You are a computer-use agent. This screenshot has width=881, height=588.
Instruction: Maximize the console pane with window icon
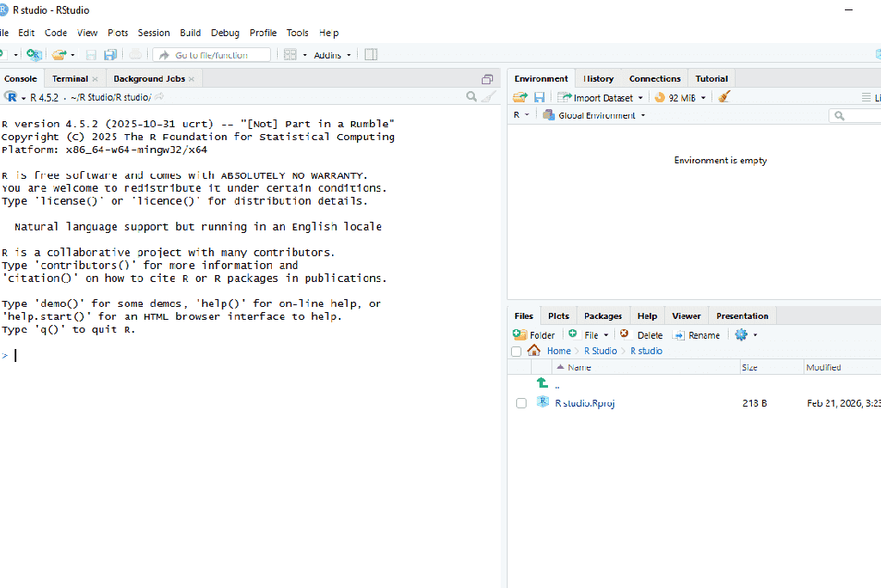click(x=487, y=79)
